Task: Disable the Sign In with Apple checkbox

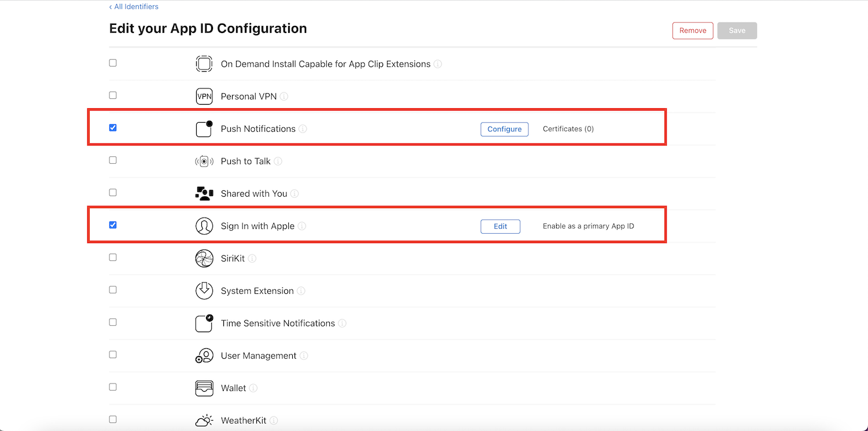Action: (113, 225)
